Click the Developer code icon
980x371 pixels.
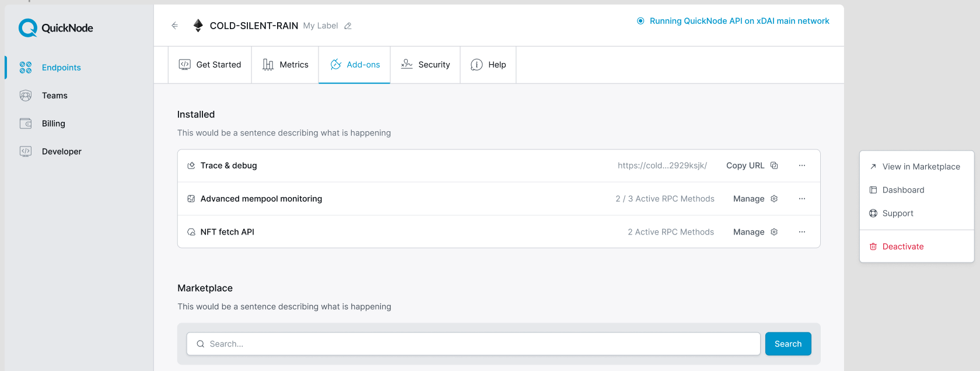26,152
